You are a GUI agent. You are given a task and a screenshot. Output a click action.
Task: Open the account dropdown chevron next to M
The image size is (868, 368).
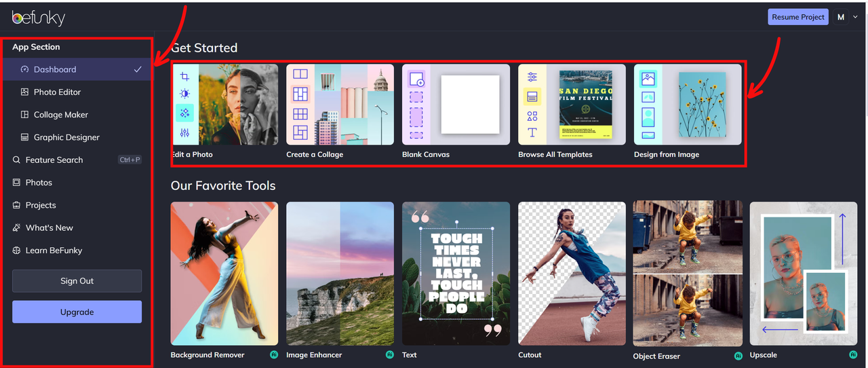(x=855, y=17)
